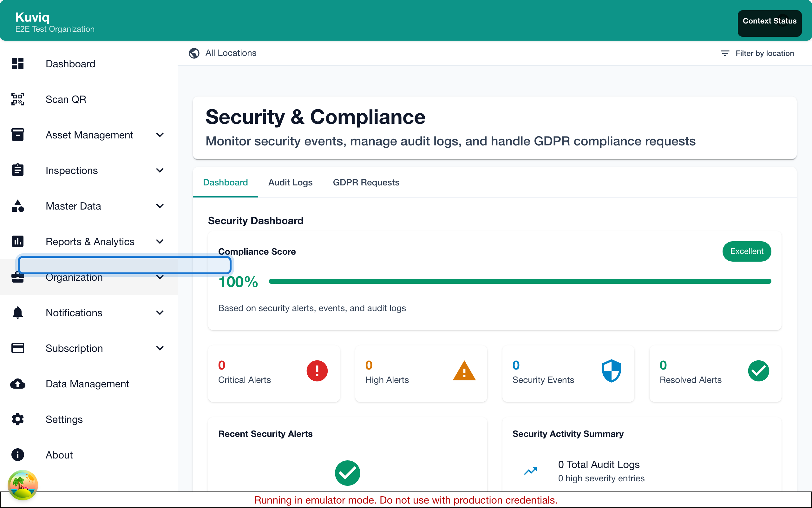Click the Resolved Alerts label

(691, 380)
